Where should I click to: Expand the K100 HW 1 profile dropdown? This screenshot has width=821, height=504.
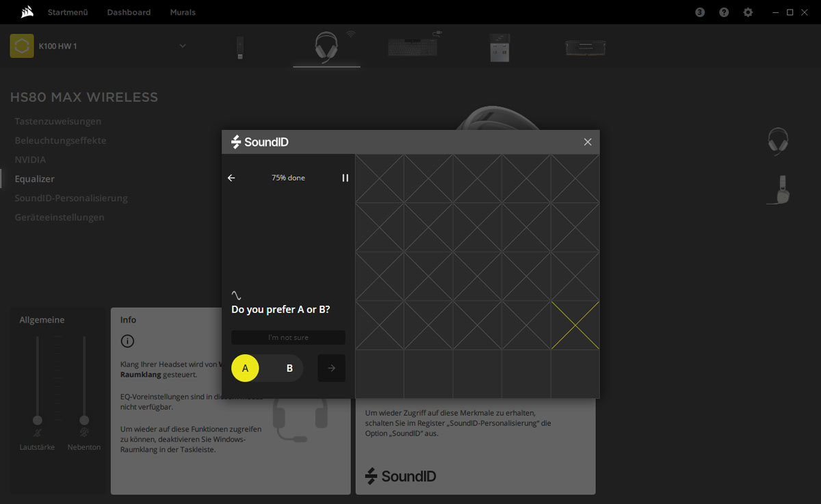(183, 46)
